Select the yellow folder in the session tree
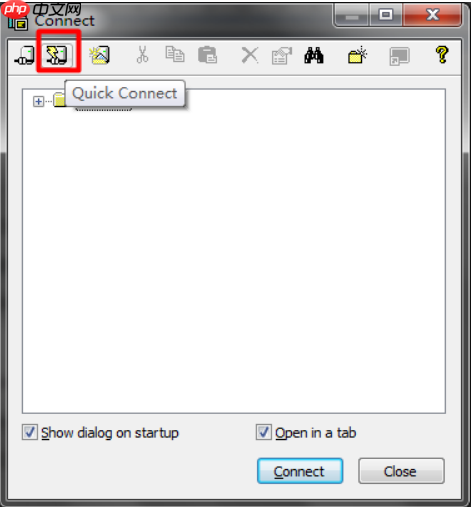This screenshot has height=507, width=474. tap(59, 100)
